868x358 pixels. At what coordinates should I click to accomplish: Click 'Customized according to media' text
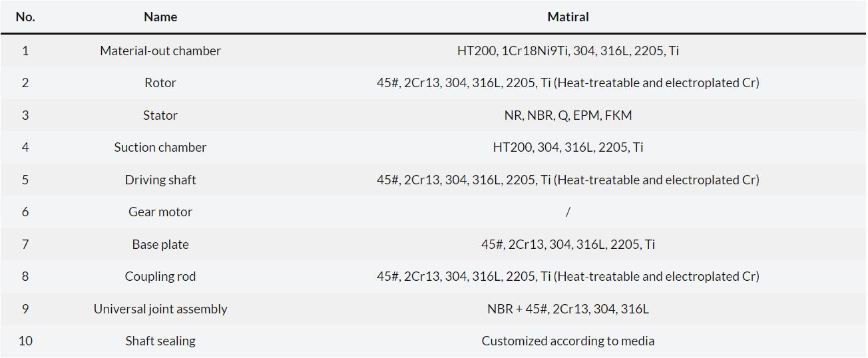[568, 341]
